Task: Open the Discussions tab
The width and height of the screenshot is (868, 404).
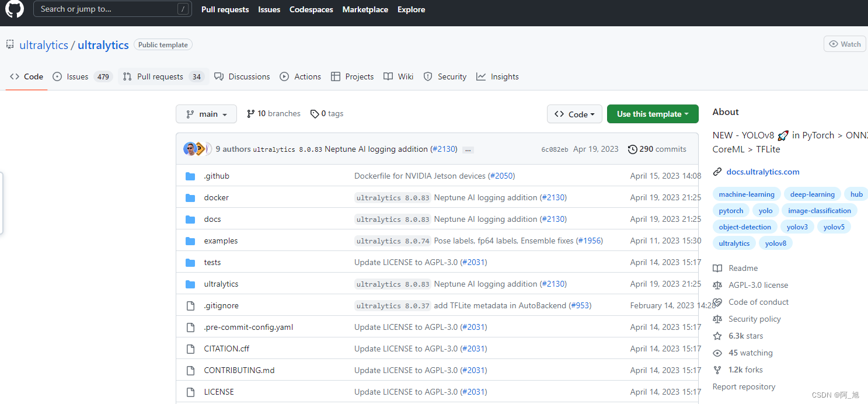Action: click(242, 76)
